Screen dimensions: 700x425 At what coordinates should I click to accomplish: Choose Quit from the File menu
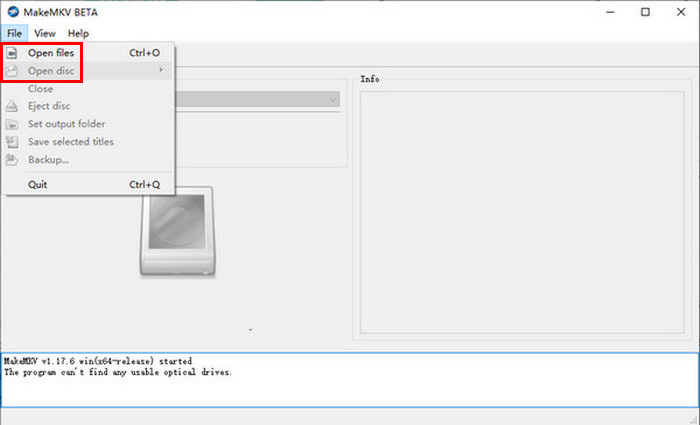coord(38,185)
